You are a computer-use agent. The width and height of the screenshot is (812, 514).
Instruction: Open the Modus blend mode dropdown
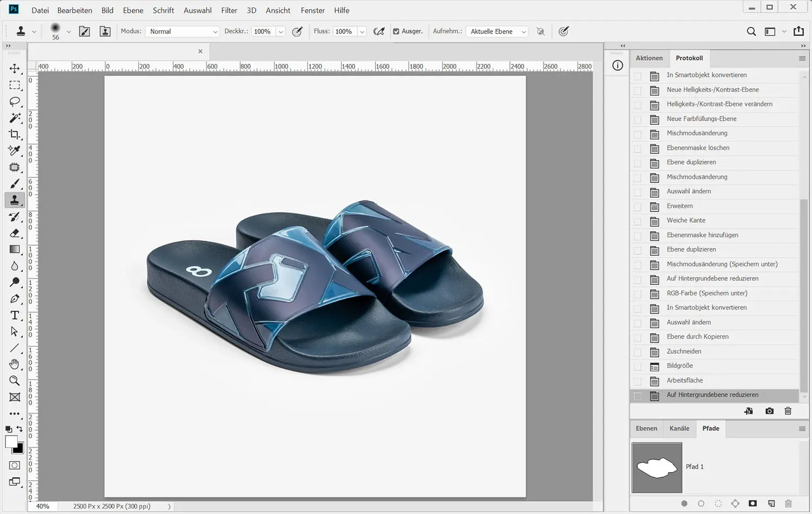pyautogui.click(x=182, y=31)
